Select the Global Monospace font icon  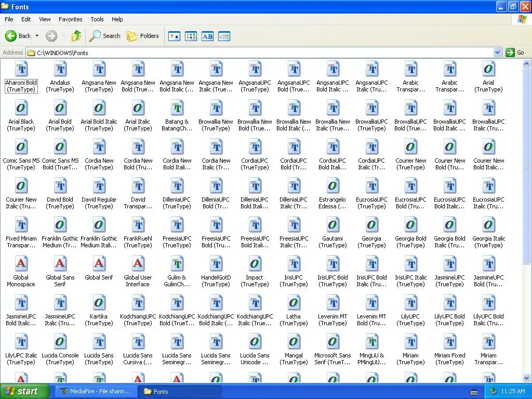pyautogui.click(x=21, y=264)
